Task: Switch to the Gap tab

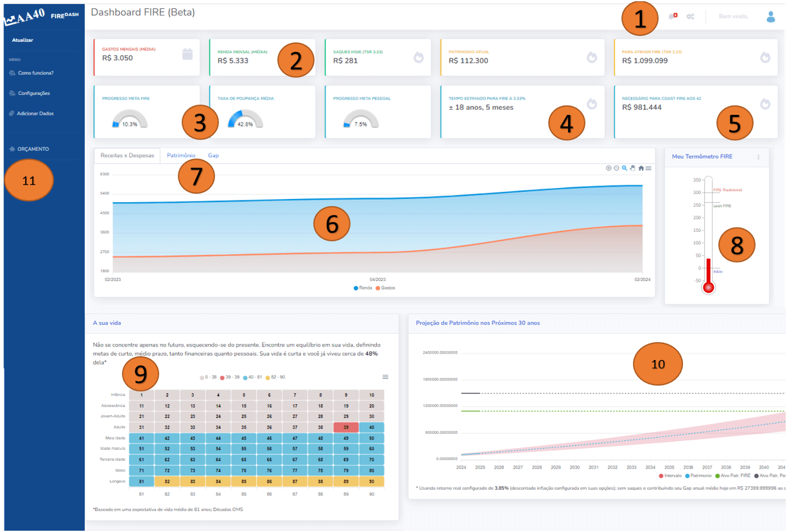Action: (x=213, y=155)
